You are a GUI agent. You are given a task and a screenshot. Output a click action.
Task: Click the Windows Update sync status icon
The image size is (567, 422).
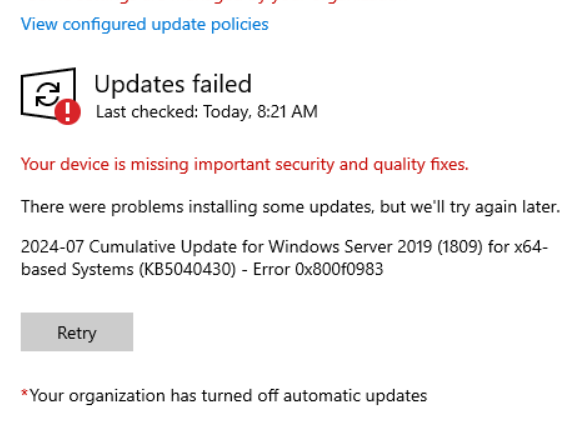point(50,96)
